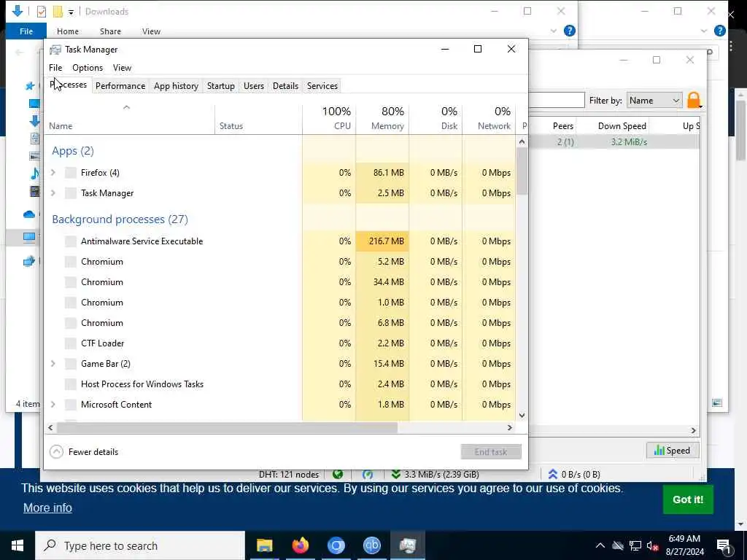Click the End task button
The image size is (747, 560).
click(x=491, y=452)
